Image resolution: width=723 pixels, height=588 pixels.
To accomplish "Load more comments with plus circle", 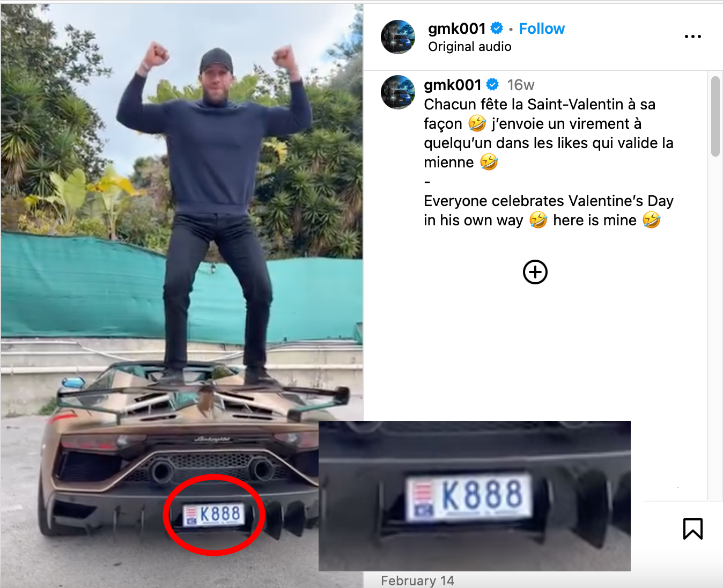I will pyautogui.click(x=535, y=272).
